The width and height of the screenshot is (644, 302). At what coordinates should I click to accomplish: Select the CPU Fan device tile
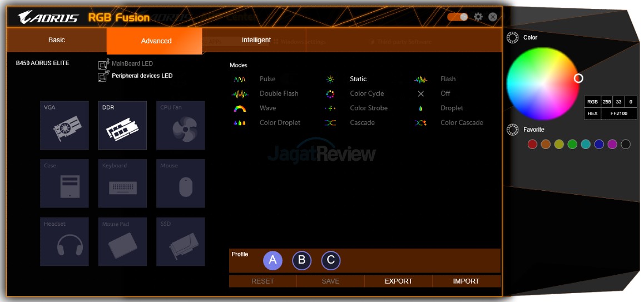pyautogui.click(x=181, y=125)
